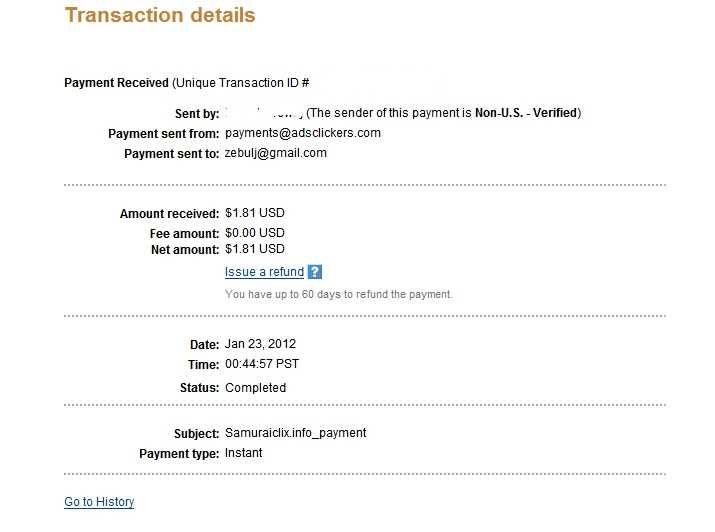
Task: Click the fee amount $0.00 USD value
Action: (254, 233)
